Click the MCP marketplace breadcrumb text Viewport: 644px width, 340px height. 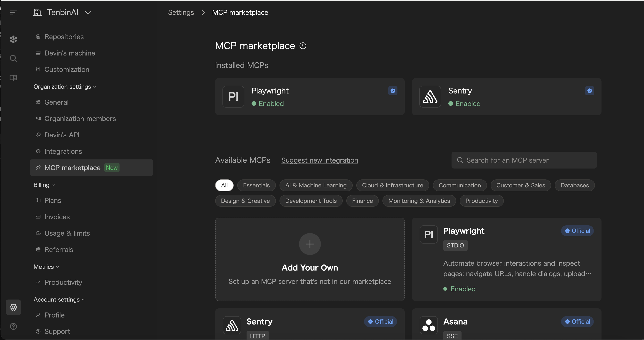coord(240,13)
